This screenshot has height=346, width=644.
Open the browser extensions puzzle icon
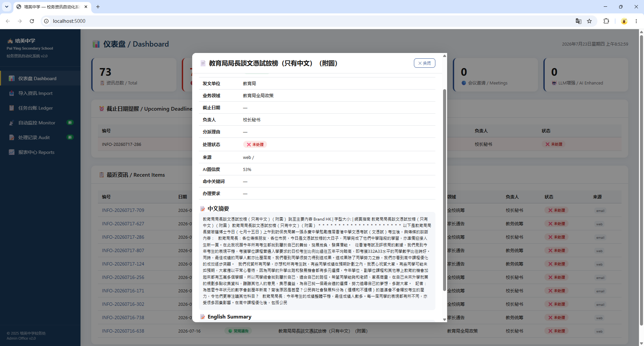click(606, 21)
